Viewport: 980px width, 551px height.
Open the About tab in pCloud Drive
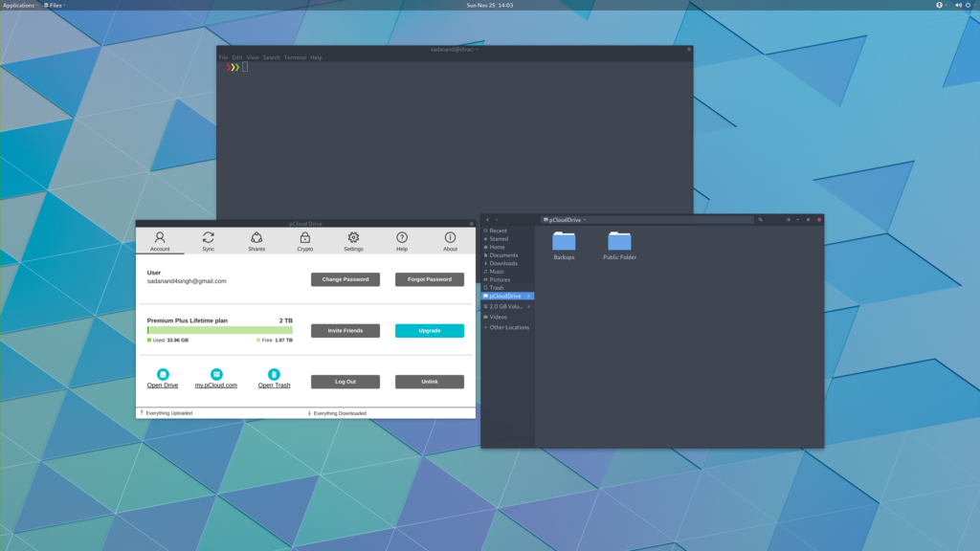[x=450, y=241]
